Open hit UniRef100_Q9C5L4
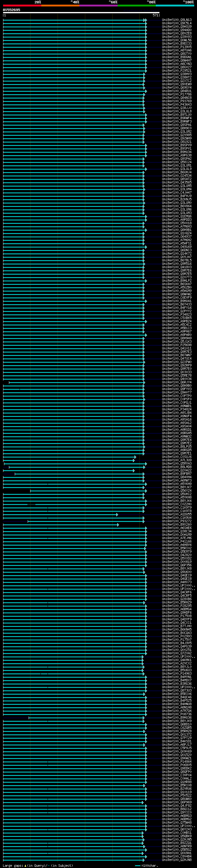The height and width of the screenshot is (868, 197). click(x=177, y=23)
